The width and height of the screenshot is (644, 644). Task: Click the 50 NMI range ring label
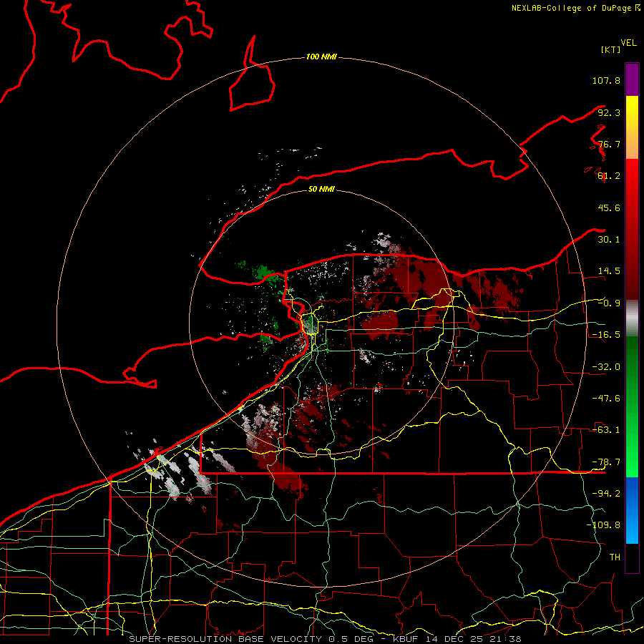pos(321,189)
